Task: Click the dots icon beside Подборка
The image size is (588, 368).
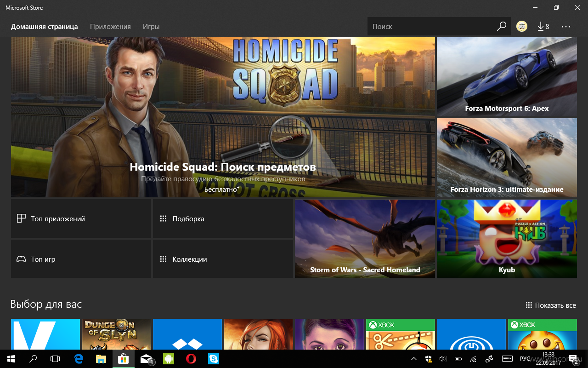Action: (163, 218)
